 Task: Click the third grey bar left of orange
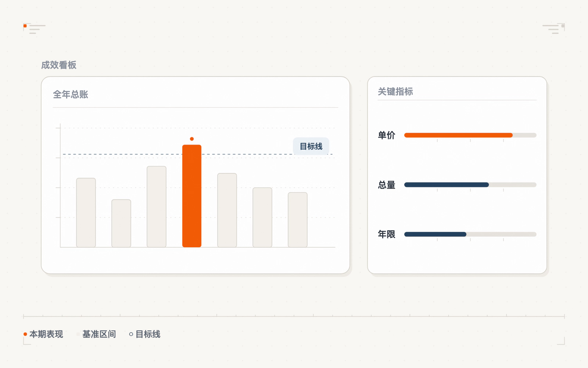click(x=157, y=207)
